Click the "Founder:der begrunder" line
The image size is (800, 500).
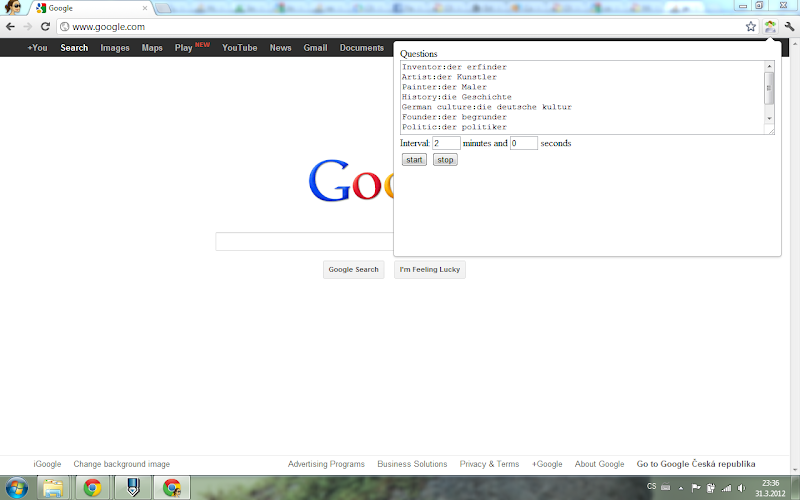[x=454, y=117]
